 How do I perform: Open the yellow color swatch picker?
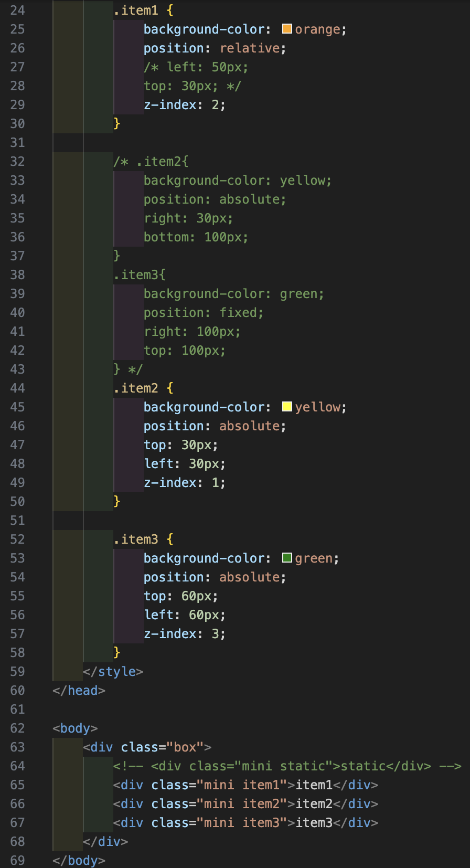point(287,407)
